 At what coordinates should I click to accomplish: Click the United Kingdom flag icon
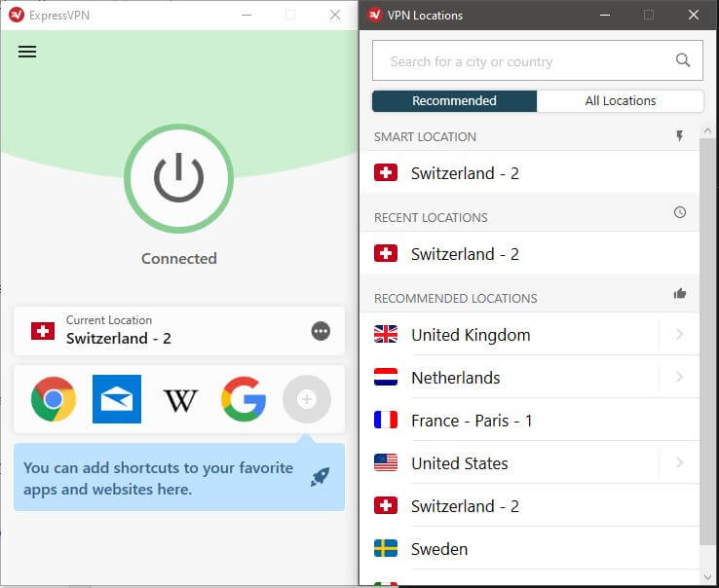pyautogui.click(x=386, y=334)
